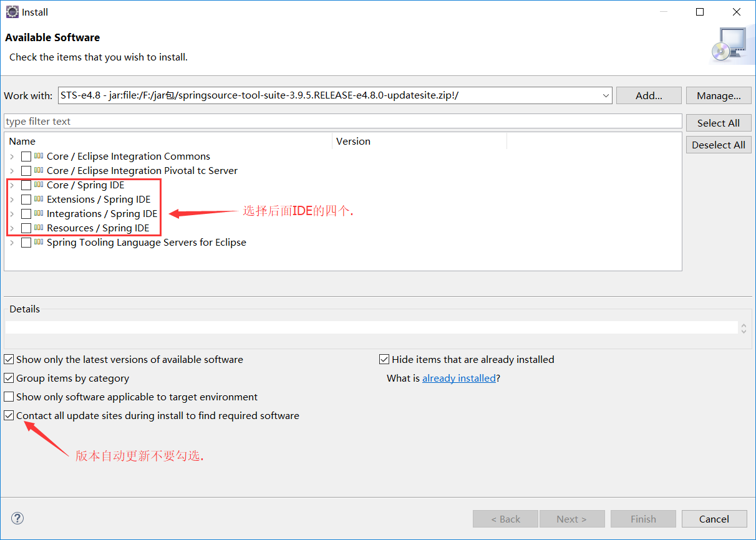Image resolution: width=756 pixels, height=540 pixels.
Task: Click category icon beside Integrations / Spring IDE
Action: [39, 214]
